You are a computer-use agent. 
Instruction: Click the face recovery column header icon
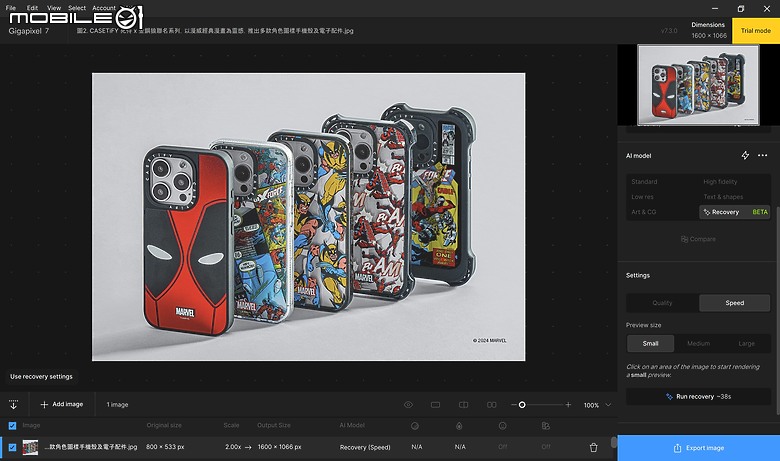click(502, 426)
